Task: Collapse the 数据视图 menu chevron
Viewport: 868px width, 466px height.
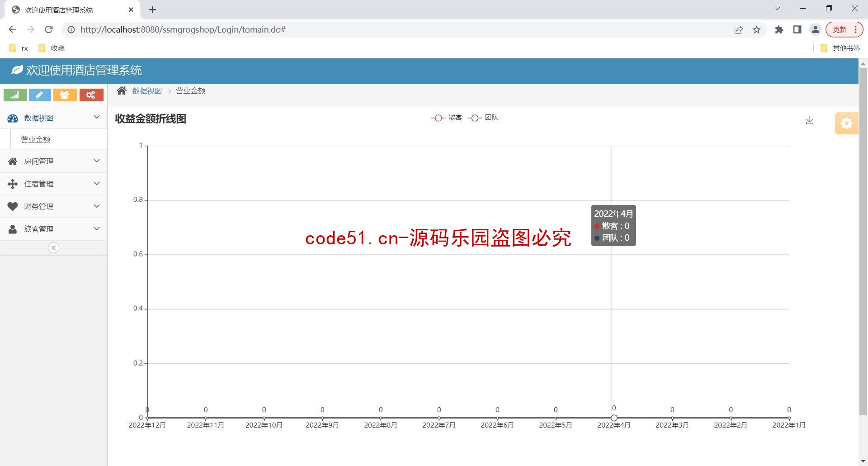Action: (97, 117)
